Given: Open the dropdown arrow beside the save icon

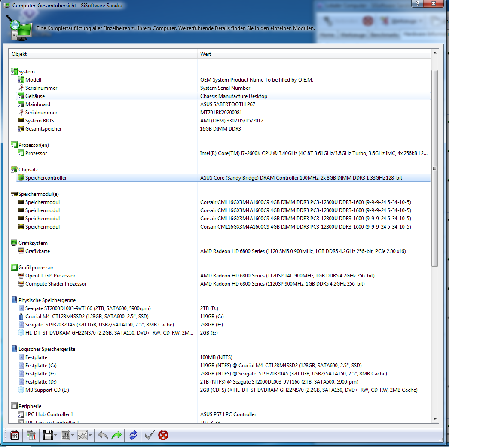Looking at the screenshot, I should (x=55, y=436).
